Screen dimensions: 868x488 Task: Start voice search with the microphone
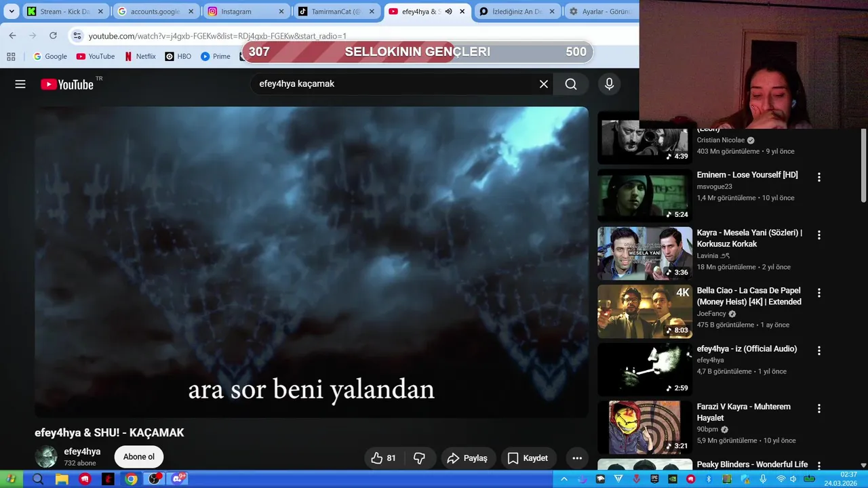[609, 84]
